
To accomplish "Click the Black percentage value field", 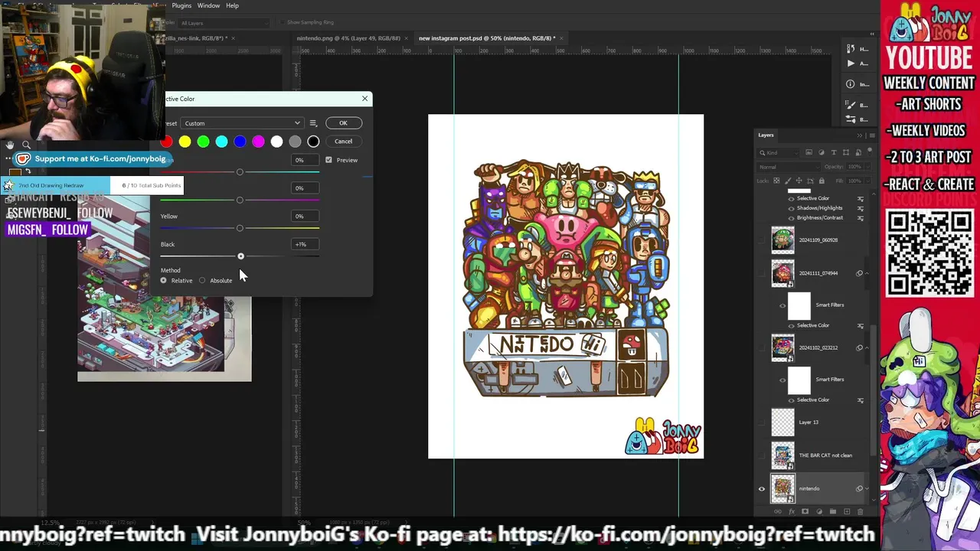I will (x=305, y=244).
